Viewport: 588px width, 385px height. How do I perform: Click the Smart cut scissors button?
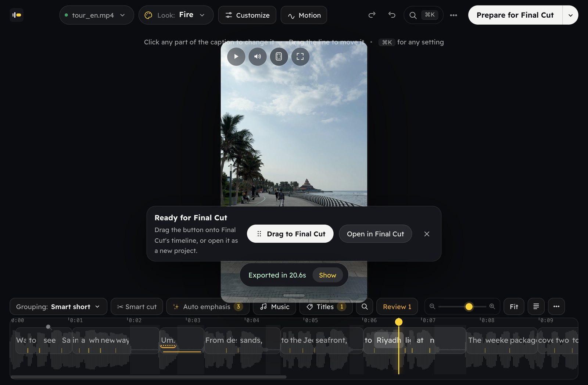click(137, 307)
